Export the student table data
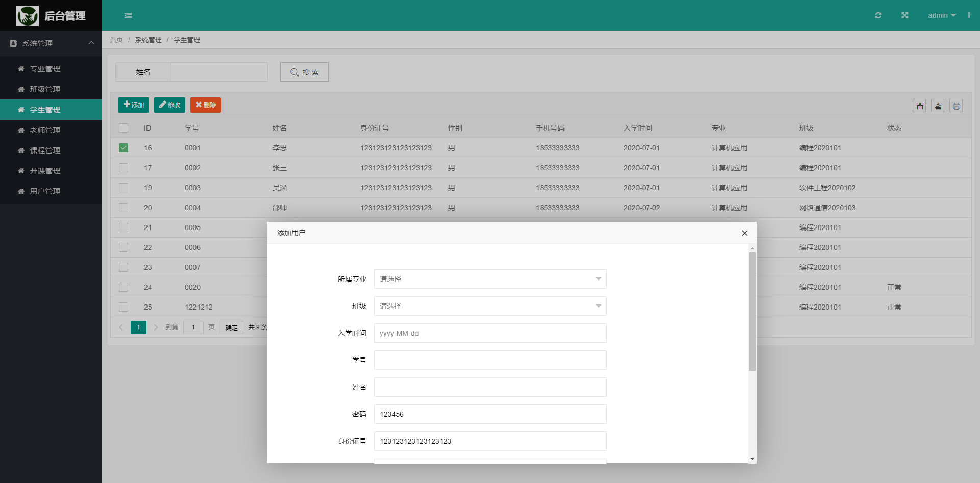This screenshot has height=483, width=980. pos(938,106)
